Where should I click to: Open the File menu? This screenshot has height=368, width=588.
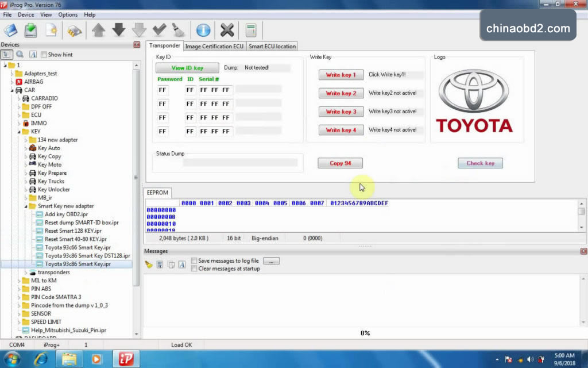tap(7, 14)
